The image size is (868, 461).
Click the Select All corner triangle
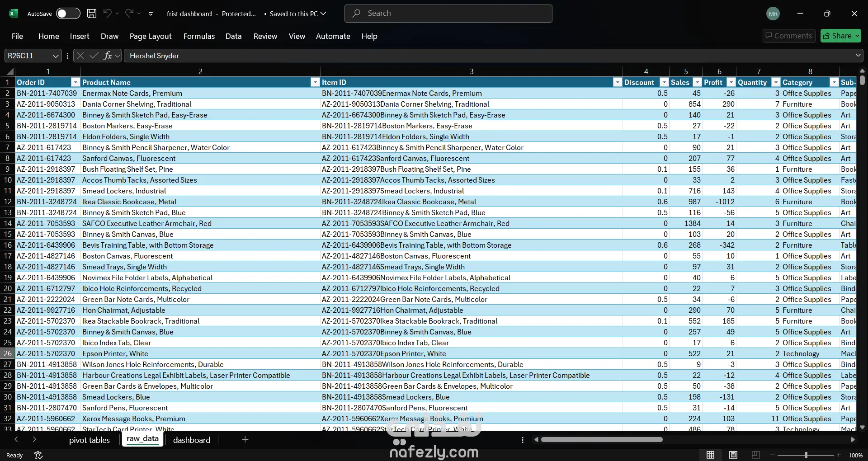pyautogui.click(x=9, y=71)
